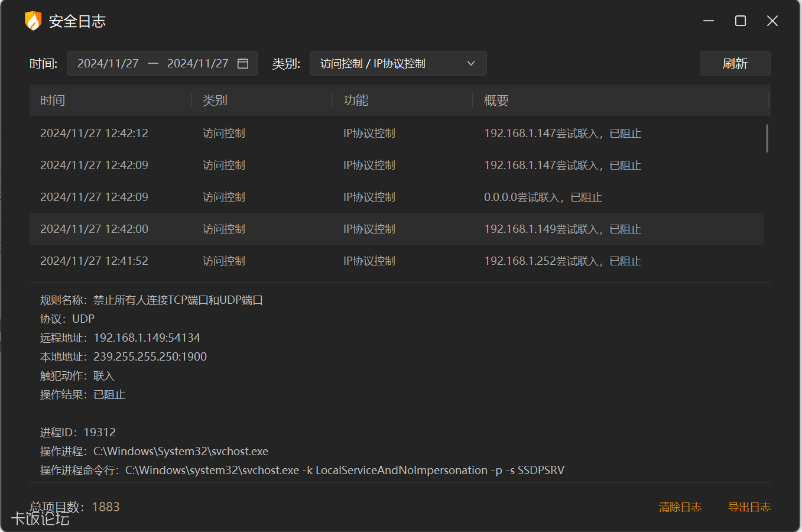
Task: Click the 功能 column header
Action: pos(356,100)
